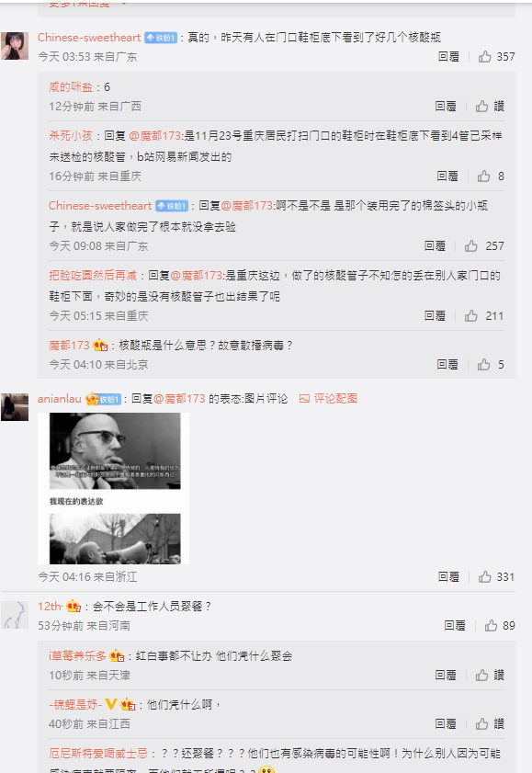Open the 评论配图 image link
Image resolution: width=532 pixels, height=773 pixels.
[329, 398]
